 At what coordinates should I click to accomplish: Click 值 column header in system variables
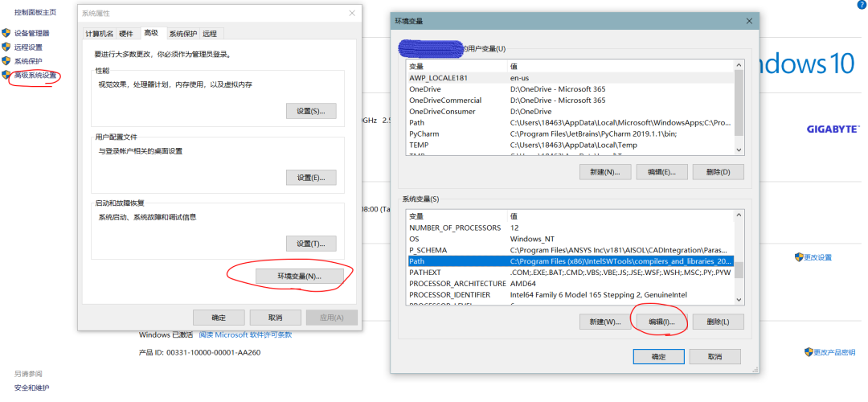(x=621, y=216)
